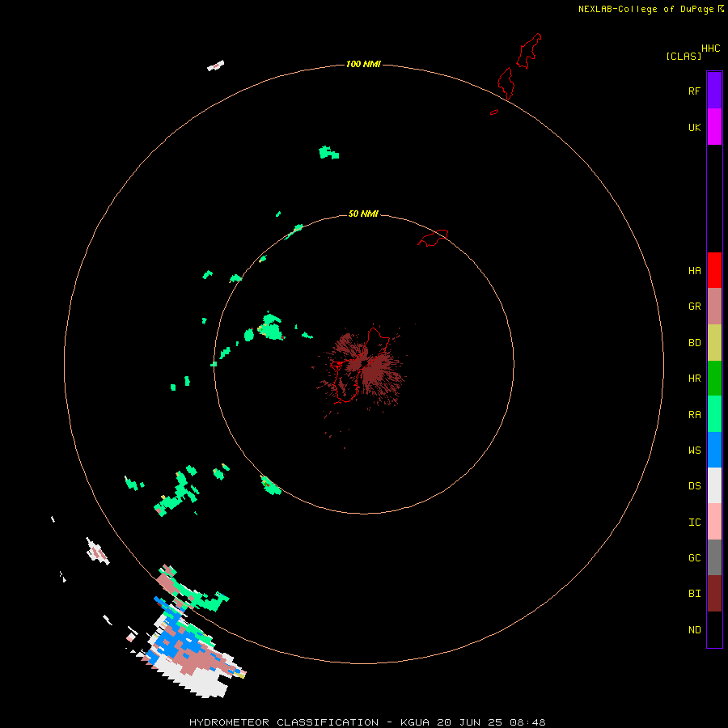Select the GC gray legend swatch
Viewport: 728px width, 728px height.
714,557
